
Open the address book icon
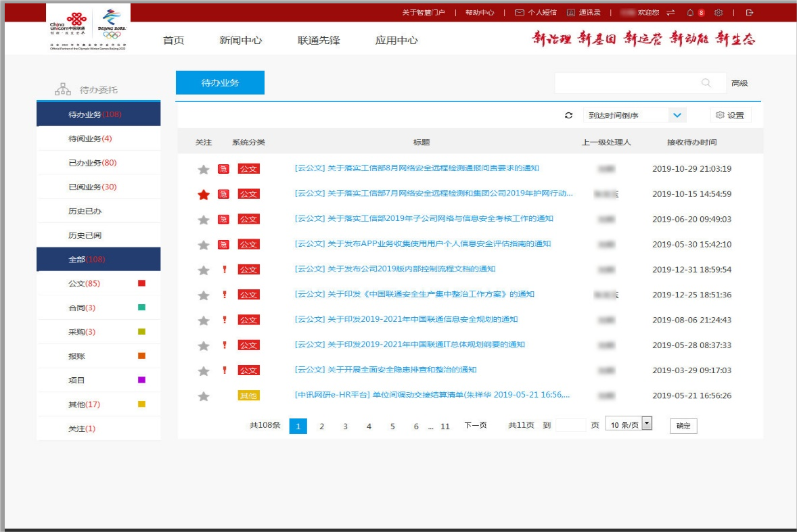pos(571,12)
